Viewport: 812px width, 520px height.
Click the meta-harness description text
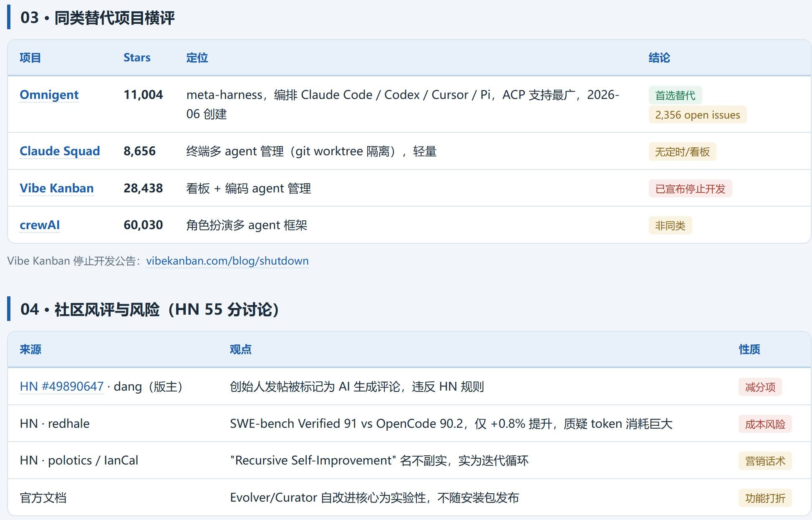pos(403,104)
